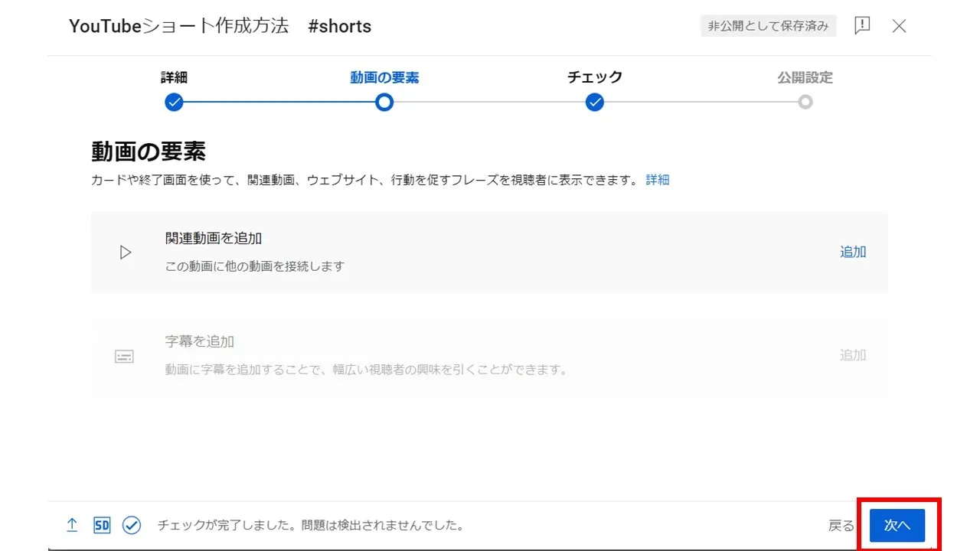This screenshot has height=551, width=980.
Task: Jump to the チェック step
Action: [595, 77]
